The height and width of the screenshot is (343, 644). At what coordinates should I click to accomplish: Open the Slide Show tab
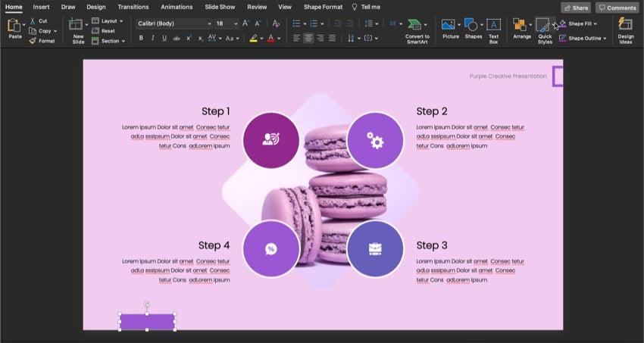click(x=220, y=7)
